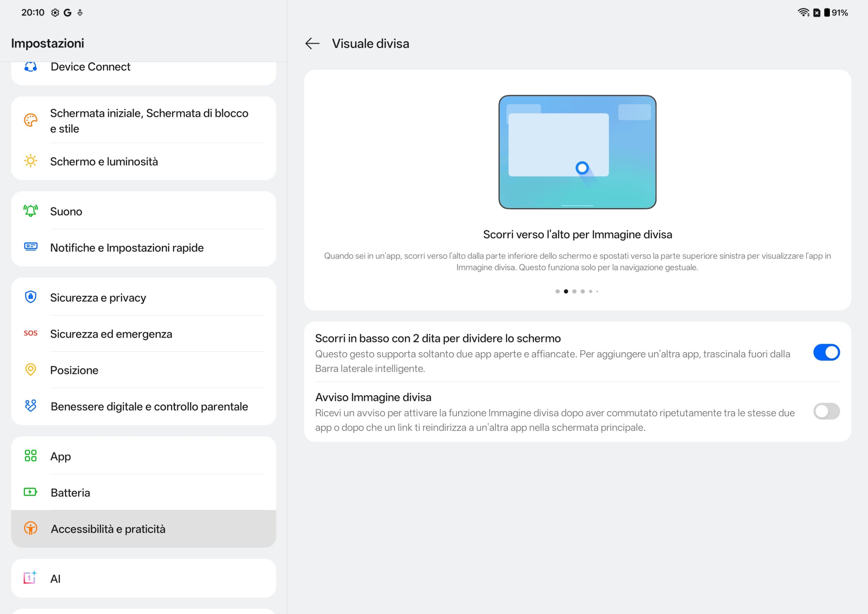Tap the Wi-Fi icon in status bar
The height and width of the screenshot is (614, 868).
coord(803,13)
